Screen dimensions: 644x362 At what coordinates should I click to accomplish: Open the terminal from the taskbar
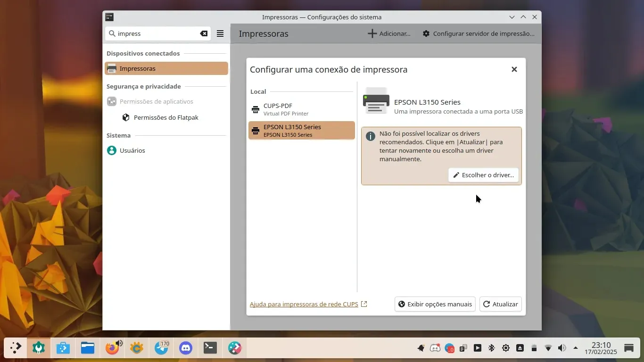[x=210, y=348]
